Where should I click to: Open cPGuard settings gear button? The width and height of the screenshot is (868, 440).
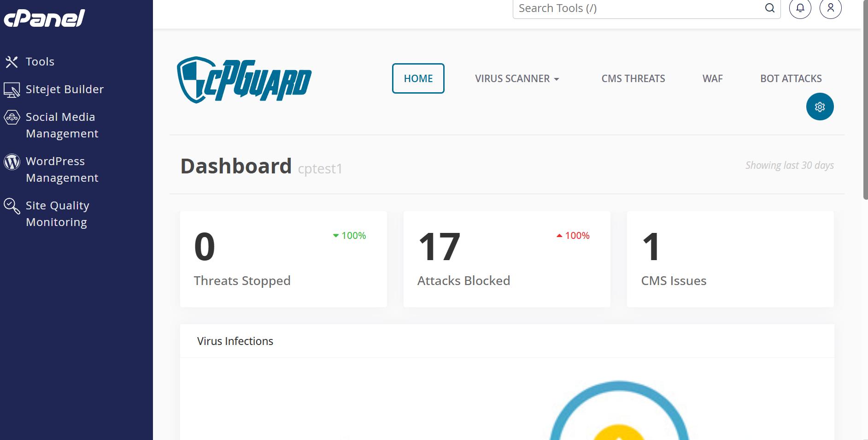(820, 107)
